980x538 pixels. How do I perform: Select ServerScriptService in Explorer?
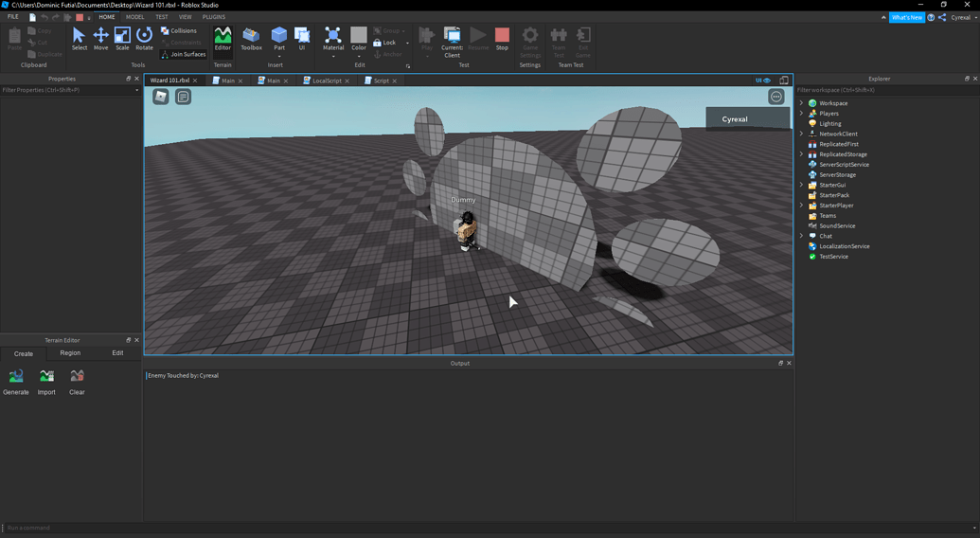[844, 165]
